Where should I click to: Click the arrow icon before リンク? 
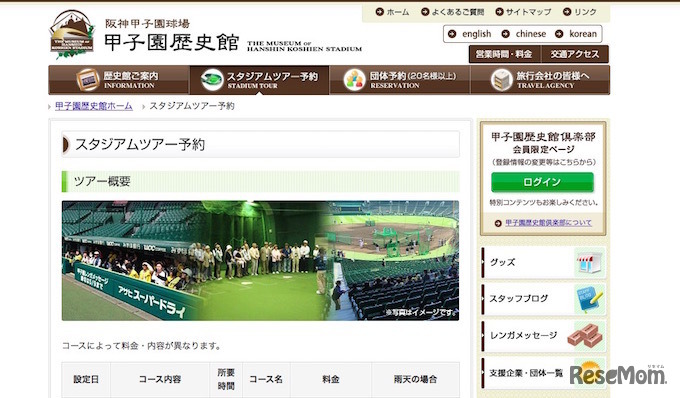click(x=567, y=12)
